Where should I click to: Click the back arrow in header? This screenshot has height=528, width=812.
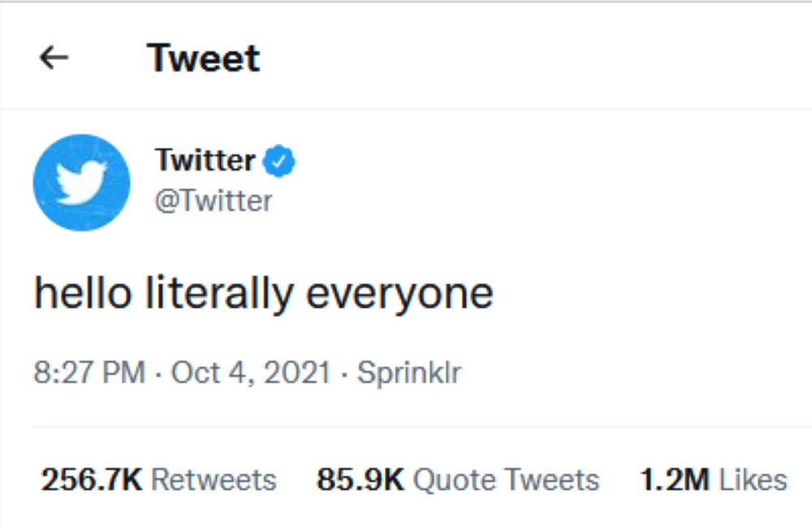coord(54,58)
